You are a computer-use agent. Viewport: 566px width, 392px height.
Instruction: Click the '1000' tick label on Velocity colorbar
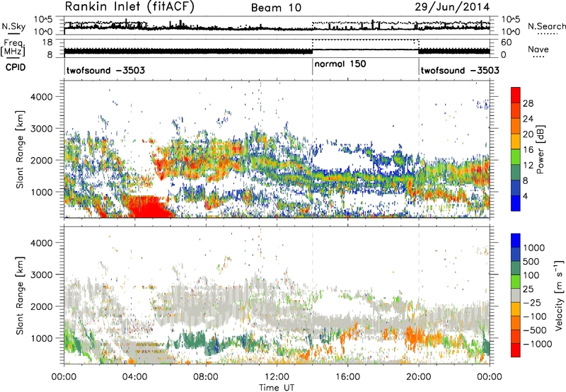click(533, 248)
